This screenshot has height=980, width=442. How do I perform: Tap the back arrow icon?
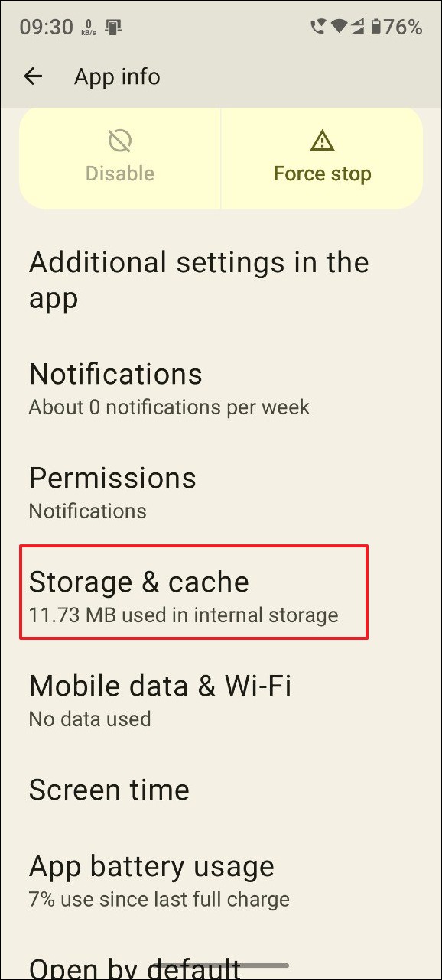pyautogui.click(x=33, y=76)
